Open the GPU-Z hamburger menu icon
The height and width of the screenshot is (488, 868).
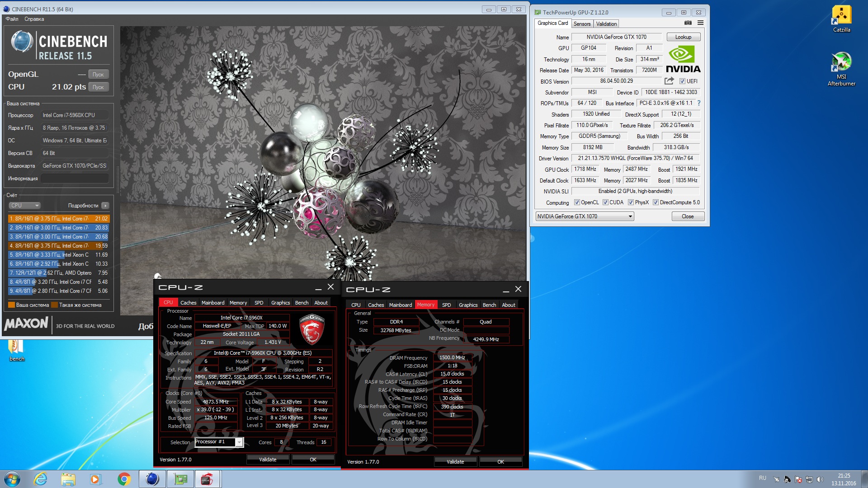(700, 23)
